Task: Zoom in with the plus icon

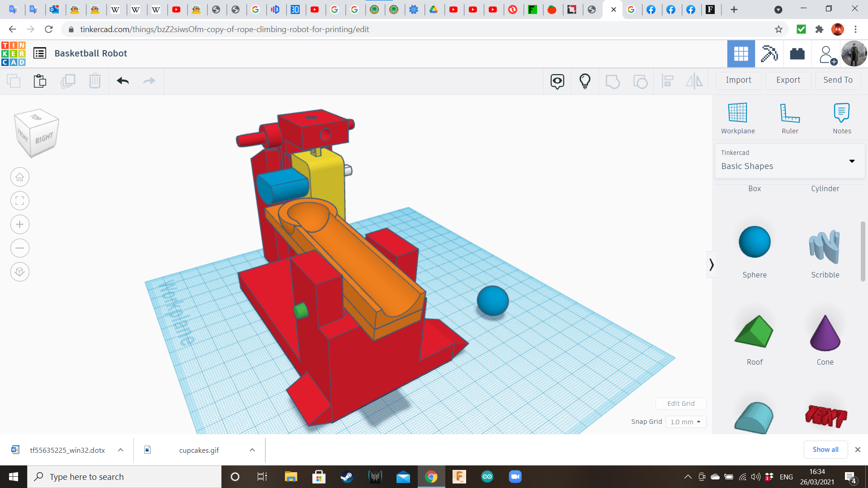Action: click(20, 225)
